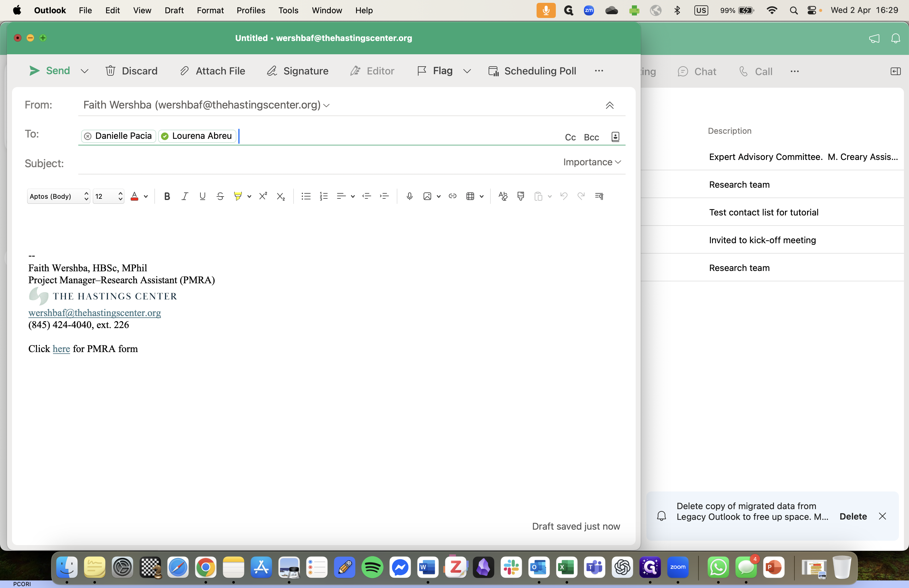The width and height of the screenshot is (909, 588).
Task: Toggle italic formatting
Action: (x=185, y=196)
